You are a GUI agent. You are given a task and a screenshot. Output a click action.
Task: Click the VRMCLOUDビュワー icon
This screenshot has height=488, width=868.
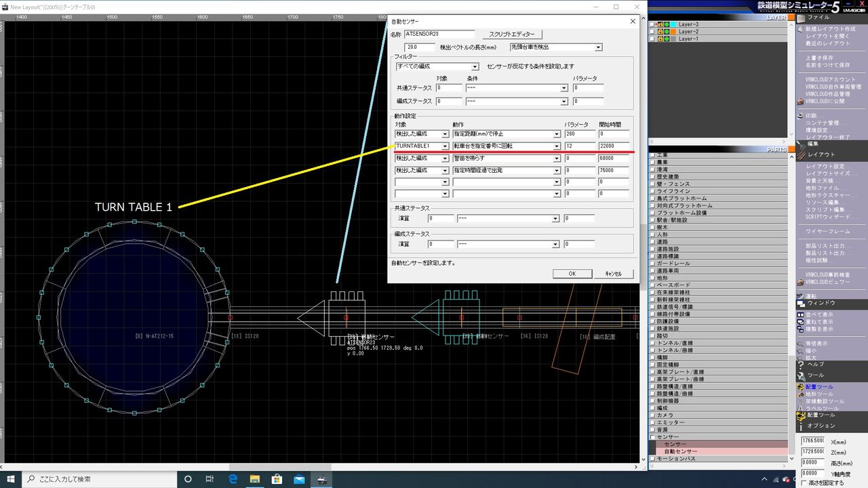click(x=801, y=281)
